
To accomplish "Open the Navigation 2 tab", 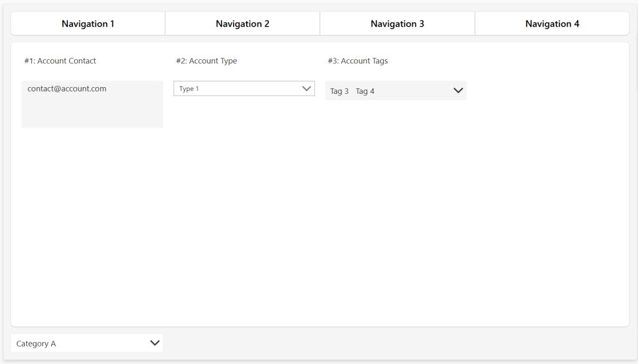I will pyautogui.click(x=242, y=24).
